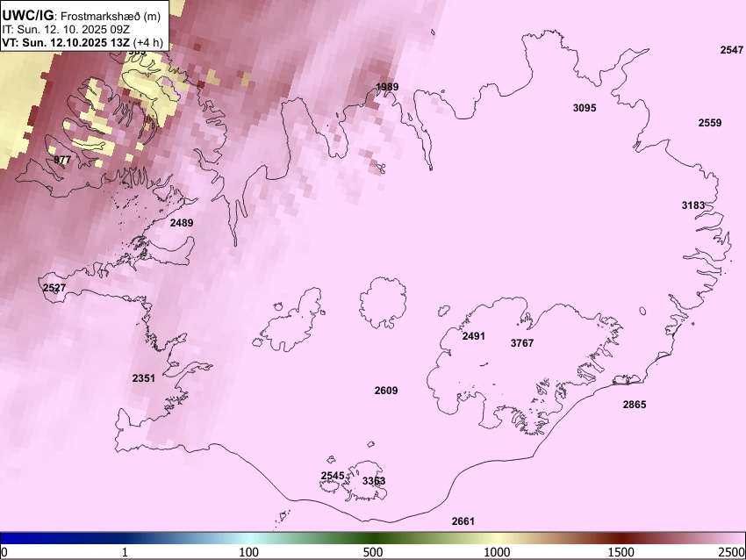746x560 pixels.
Task: Click the map value 3095
Action: pyautogui.click(x=585, y=108)
